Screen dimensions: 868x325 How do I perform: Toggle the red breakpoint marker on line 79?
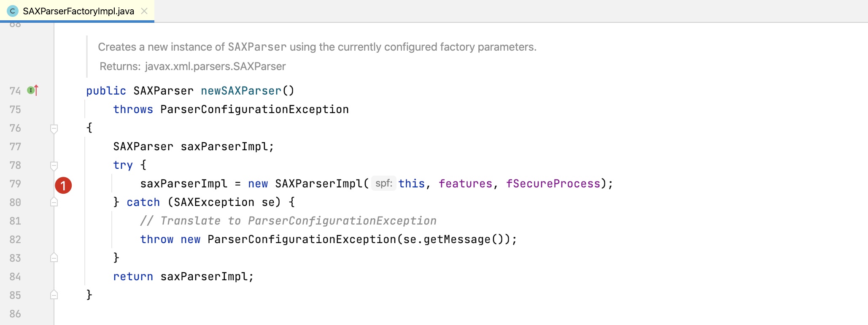(x=63, y=185)
